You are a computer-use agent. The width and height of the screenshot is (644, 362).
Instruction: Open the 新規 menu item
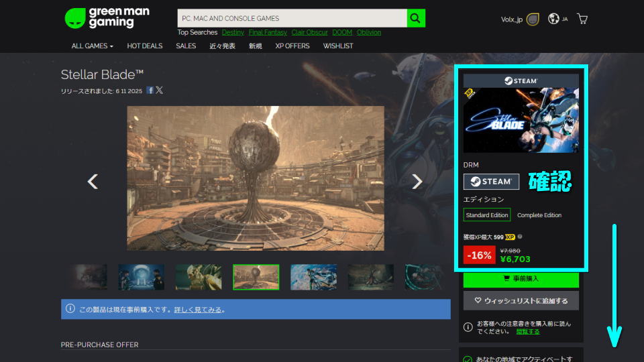tap(255, 46)
